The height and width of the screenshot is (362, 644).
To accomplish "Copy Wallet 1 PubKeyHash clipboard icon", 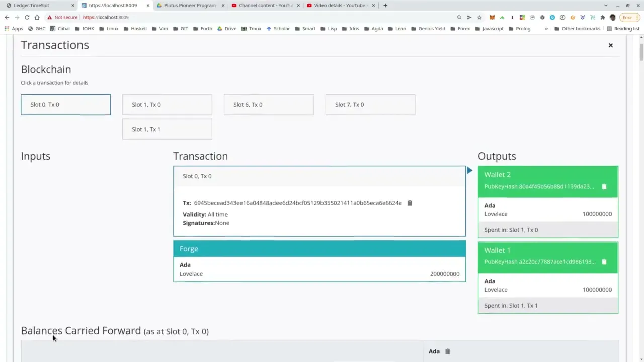I will pyautogui.click(x=604, y=262).
